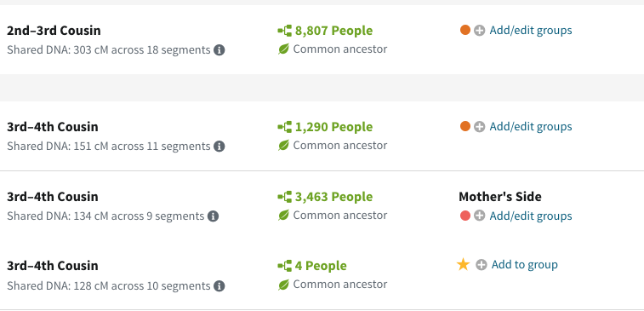The width and height of the screenshot is (644, 311).
Task: Click red group dot under Mother's Side
Action: coord(465,216)
